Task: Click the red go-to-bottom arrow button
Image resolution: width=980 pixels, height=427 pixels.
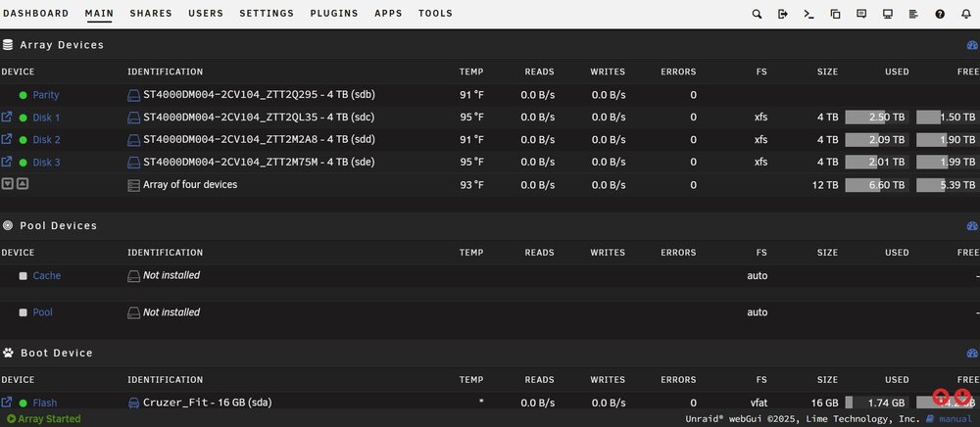Action: pos(962,397)
